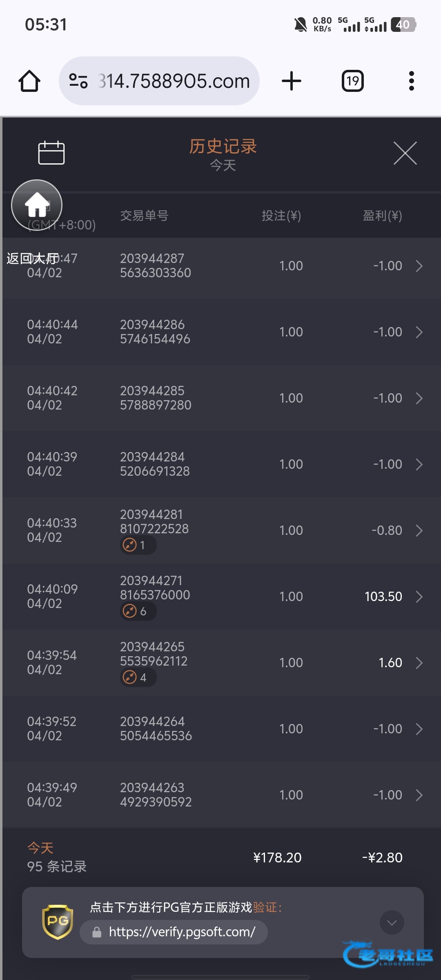
Task: Tap the free-spin badge showing 1
Action: coord(138,545)
